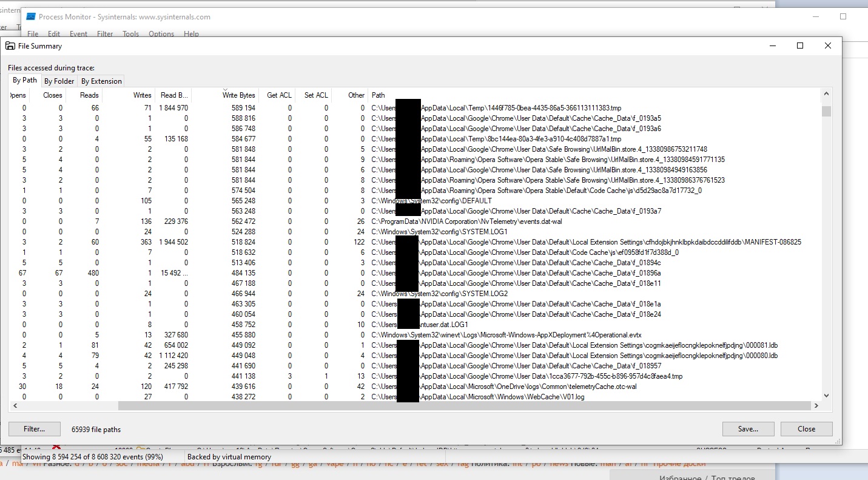Click the Close button in File Summary
This screenshot has width=868, height=480.
coord(806,429)
